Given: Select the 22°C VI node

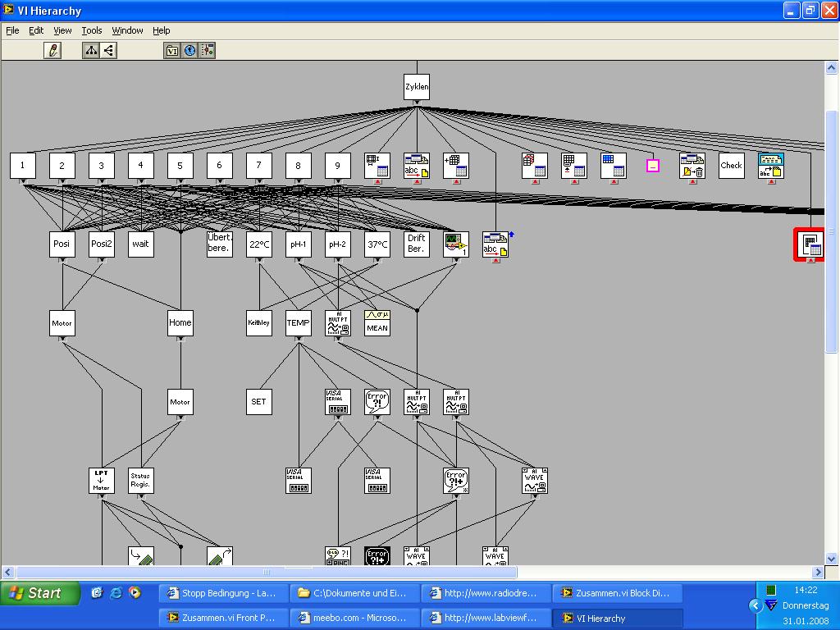Looking at the screenshot, I should point(258,244).
